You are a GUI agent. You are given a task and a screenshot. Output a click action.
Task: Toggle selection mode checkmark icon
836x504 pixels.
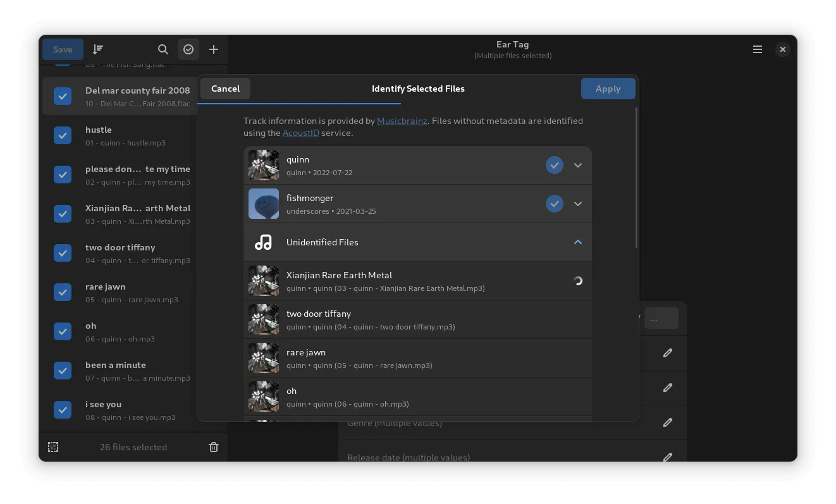coord(188,49)
